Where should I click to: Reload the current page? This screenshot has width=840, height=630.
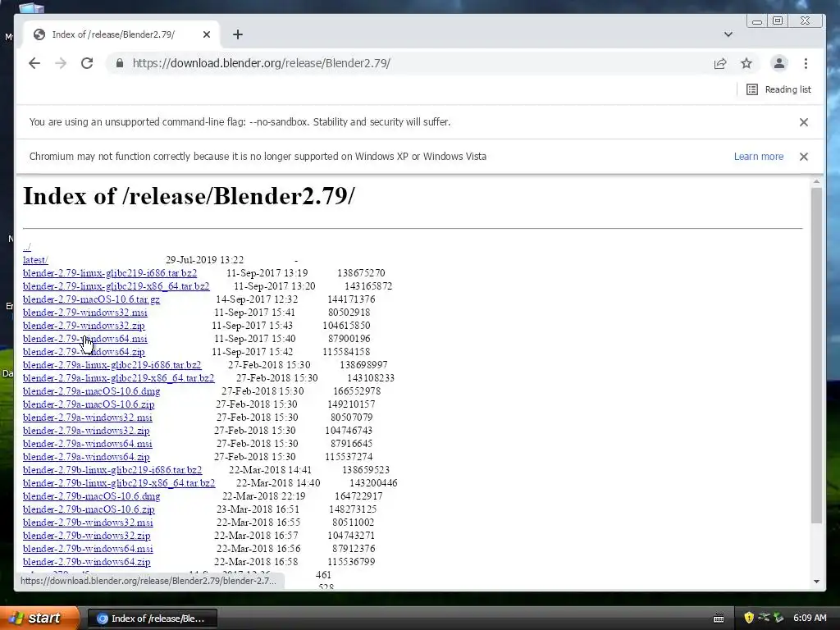[x=87, y=63]
